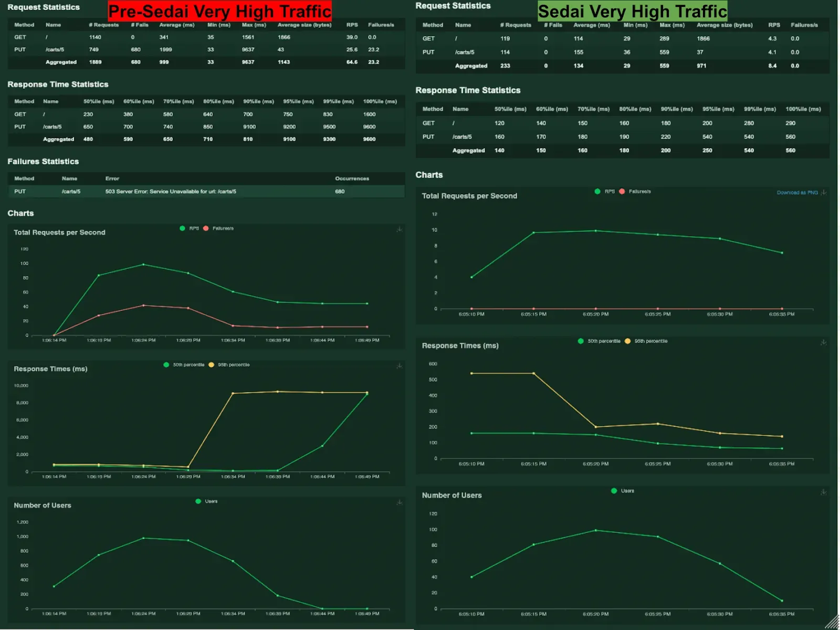Toggle Users series in Sedai users chart
840x630 pixels.
pyautogui.click(x=623, y=491)
